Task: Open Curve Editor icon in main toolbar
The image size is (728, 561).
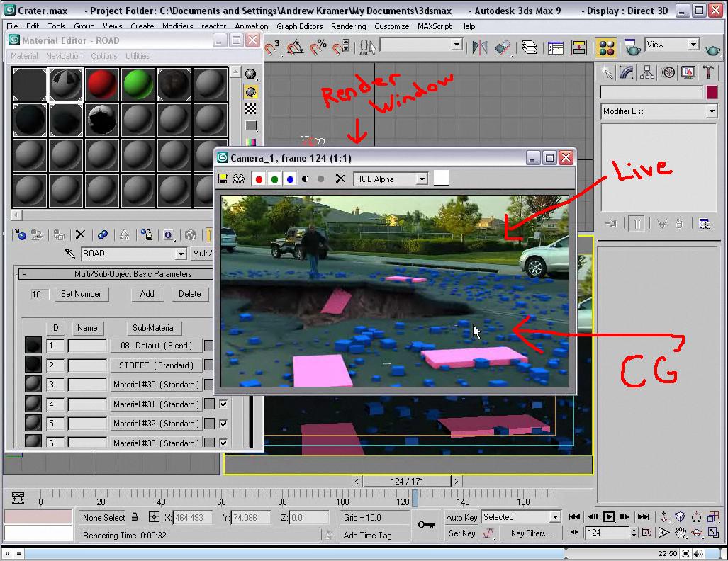Action: click(555, 47)
